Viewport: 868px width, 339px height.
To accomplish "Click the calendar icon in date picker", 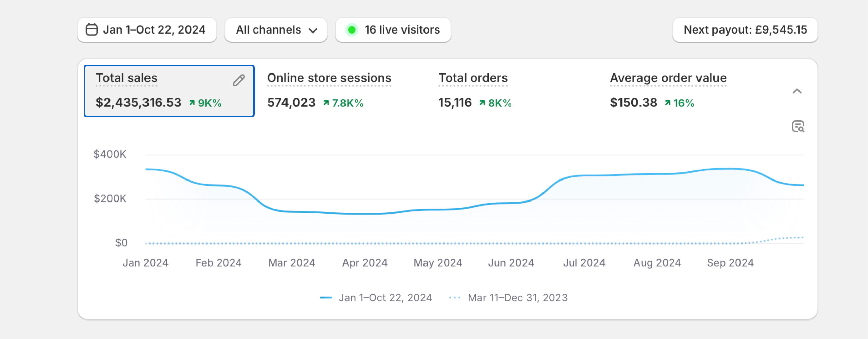I will pos(92,30).
